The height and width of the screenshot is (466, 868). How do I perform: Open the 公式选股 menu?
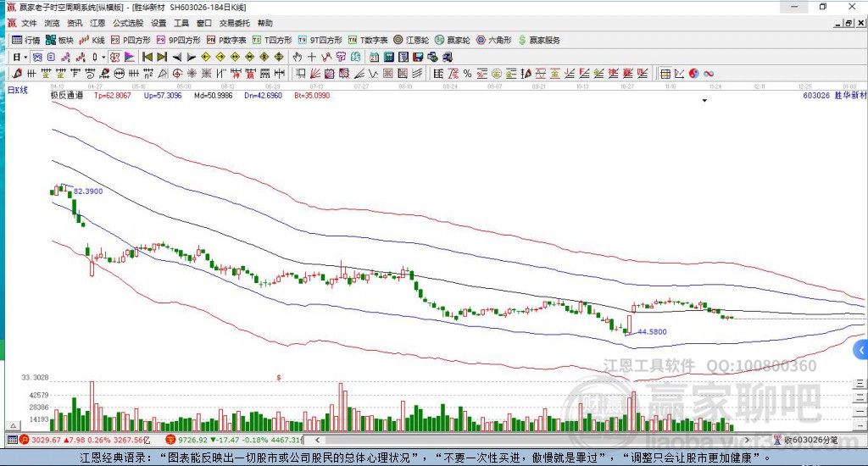coord(128,23)
